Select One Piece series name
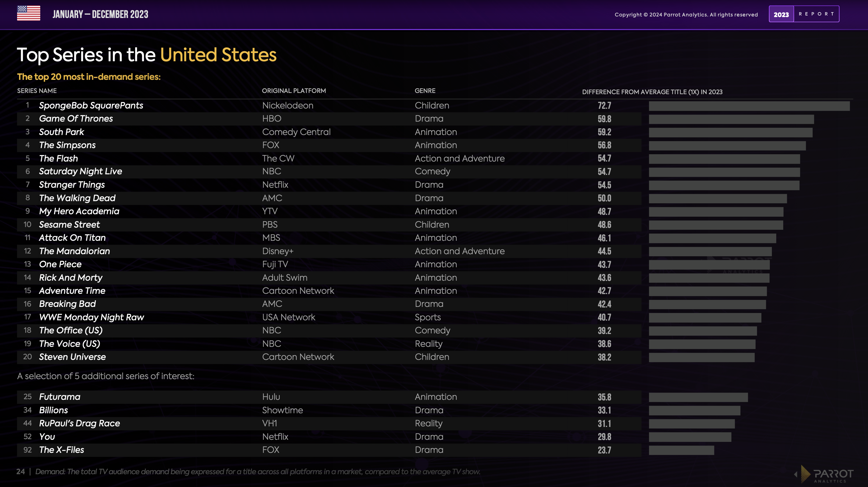Screen dimensions: 868x487 click(60, 265)
